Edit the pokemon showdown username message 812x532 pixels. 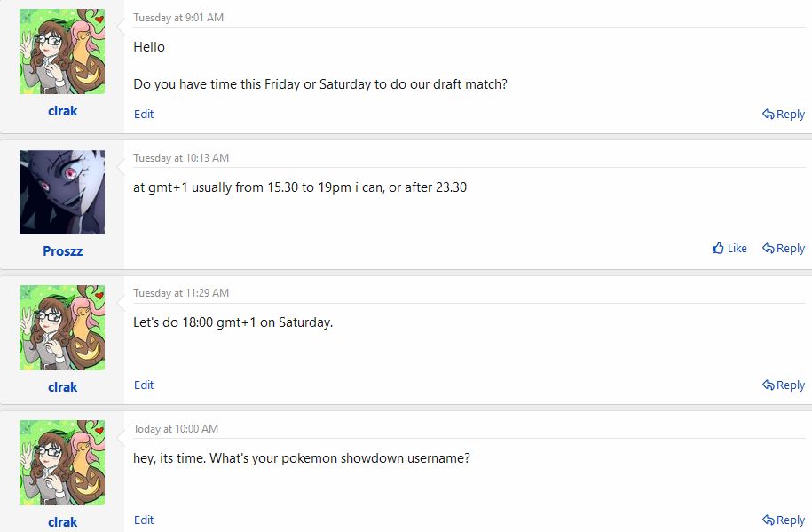[144, 520]
